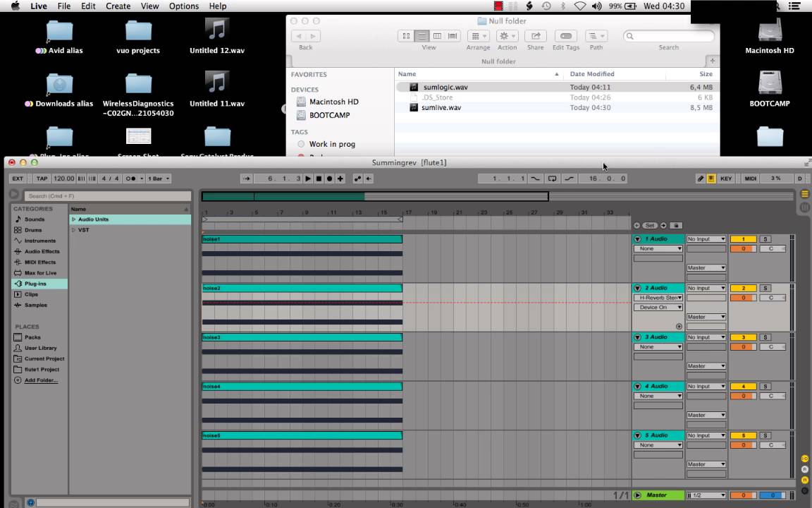Select Instruments category in browser

coord(39,241)
